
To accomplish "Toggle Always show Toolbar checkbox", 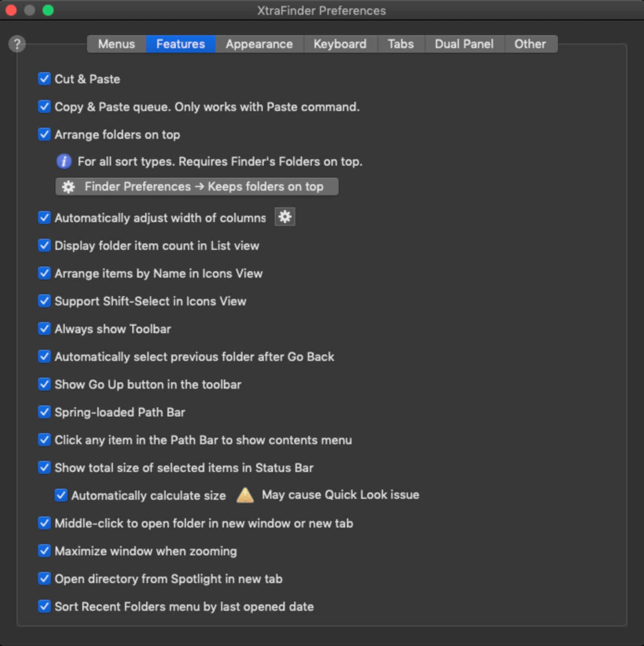I will (x=44, y=329).
